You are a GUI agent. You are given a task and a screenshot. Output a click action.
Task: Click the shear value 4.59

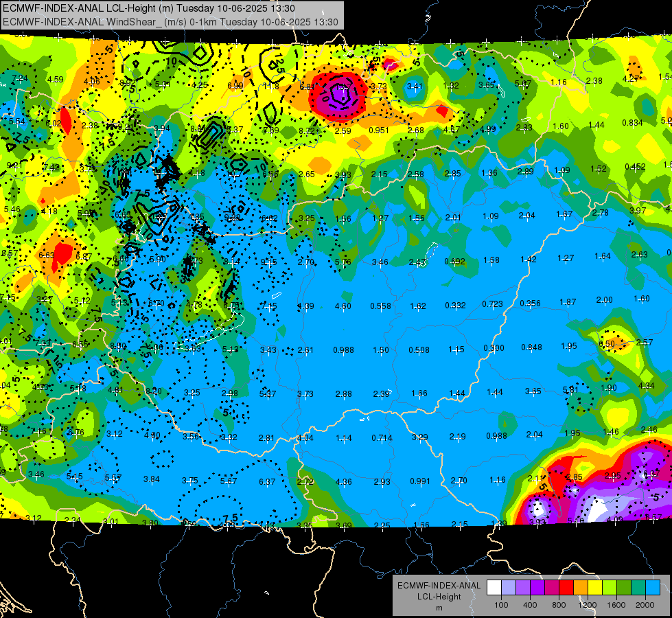pos(56,80)
